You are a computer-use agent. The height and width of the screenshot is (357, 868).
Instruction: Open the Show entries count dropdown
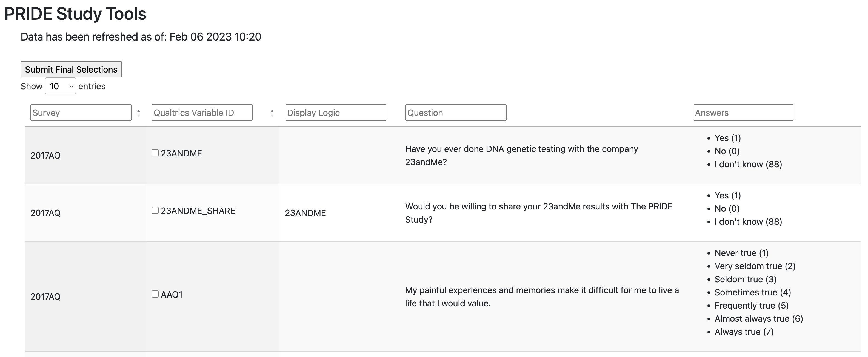pos(61,86)
